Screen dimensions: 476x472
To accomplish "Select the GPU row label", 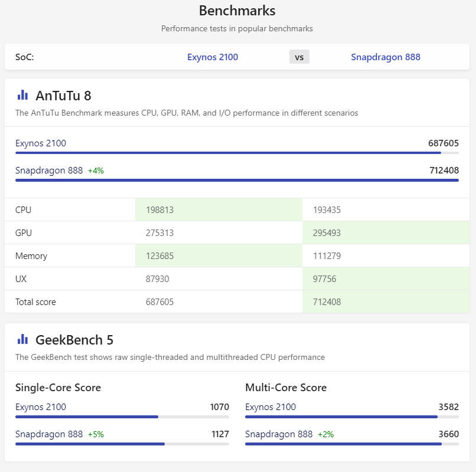I will (x=24, y=233).
